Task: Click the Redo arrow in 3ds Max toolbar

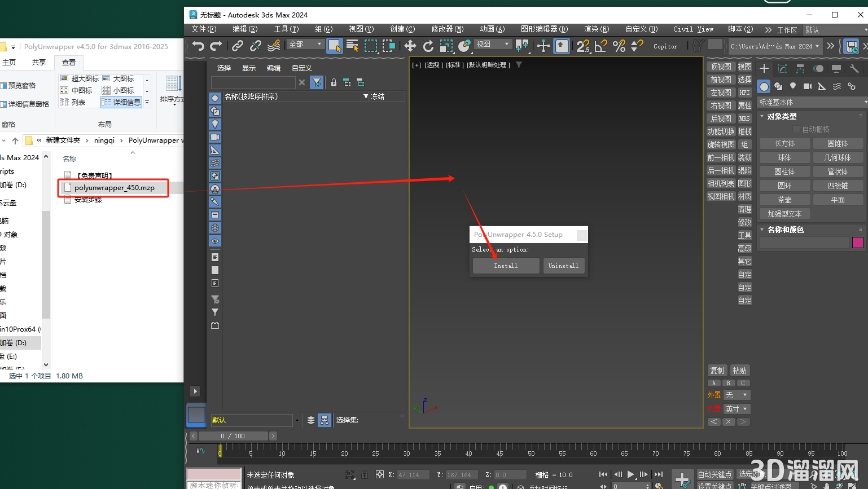Action: [216, 46]
